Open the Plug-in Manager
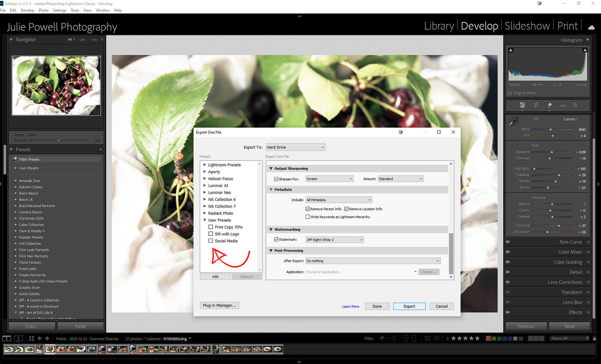The height and width of the screenshot is (364, 601). pyautogui.click(x=219, y=305)
